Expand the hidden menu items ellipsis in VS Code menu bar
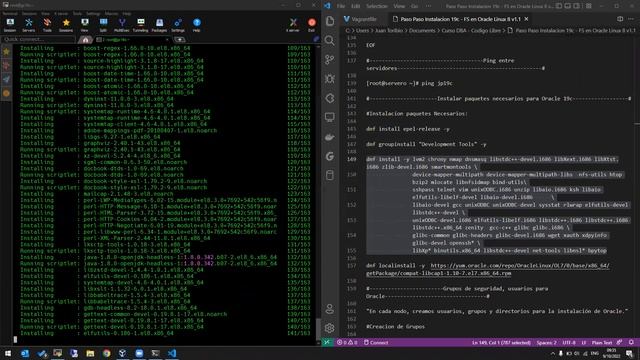This screenshot has height=360, width=640. (429, 6)
